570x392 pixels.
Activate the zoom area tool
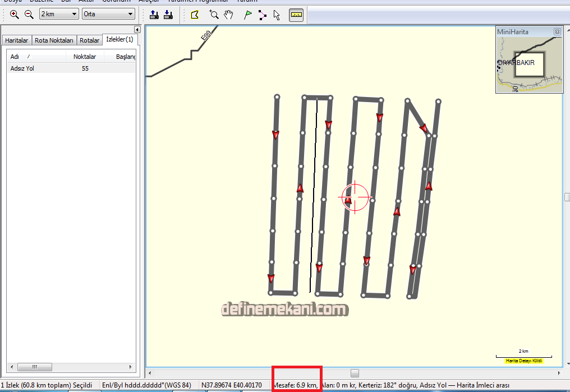(x=214, y=15)
